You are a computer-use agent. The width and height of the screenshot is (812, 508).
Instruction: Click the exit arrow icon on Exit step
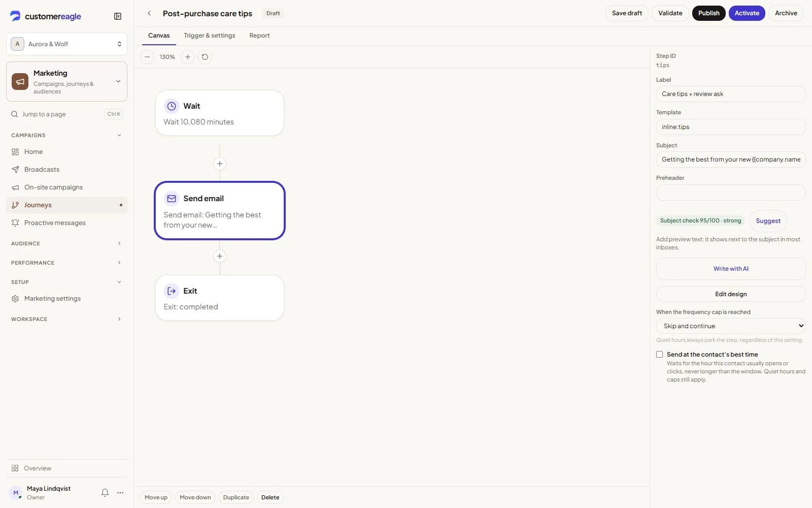click(172, 291)
